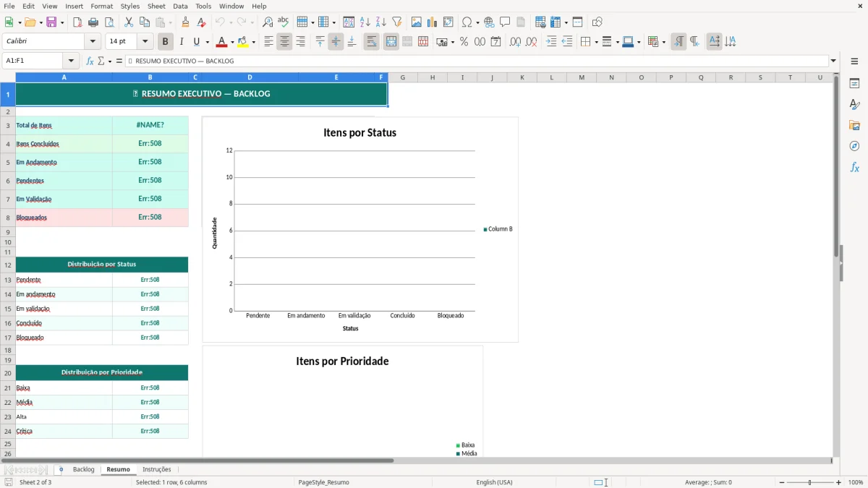Open the font name dropdown
The width and height of the screenshot is (868, 488).
click(x=93, y=42)
